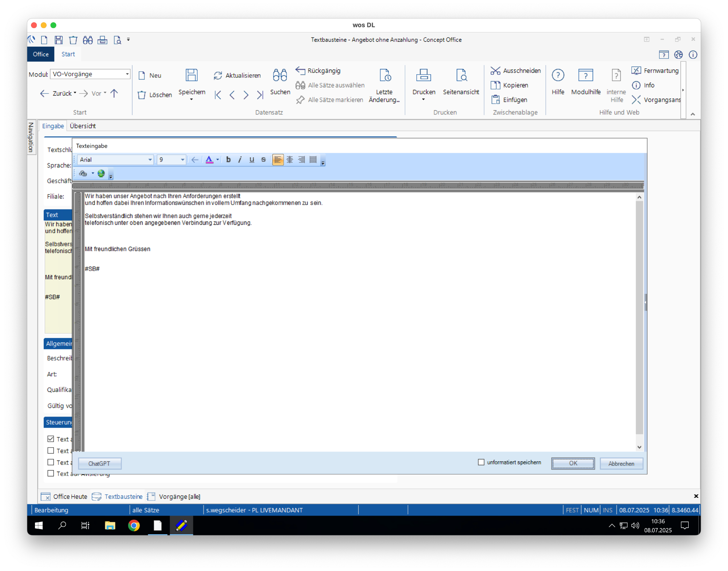
Task: Go to next record arrow
Action: 246,95
